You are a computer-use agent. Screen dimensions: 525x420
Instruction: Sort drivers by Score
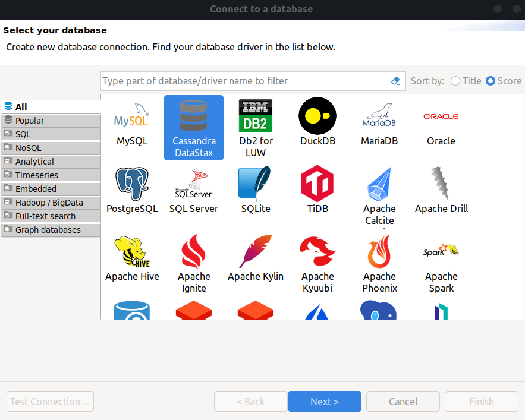click(x=491, y=81)
